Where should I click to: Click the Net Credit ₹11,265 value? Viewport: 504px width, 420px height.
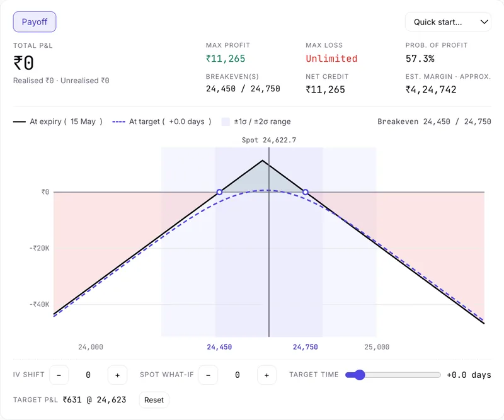325,89
